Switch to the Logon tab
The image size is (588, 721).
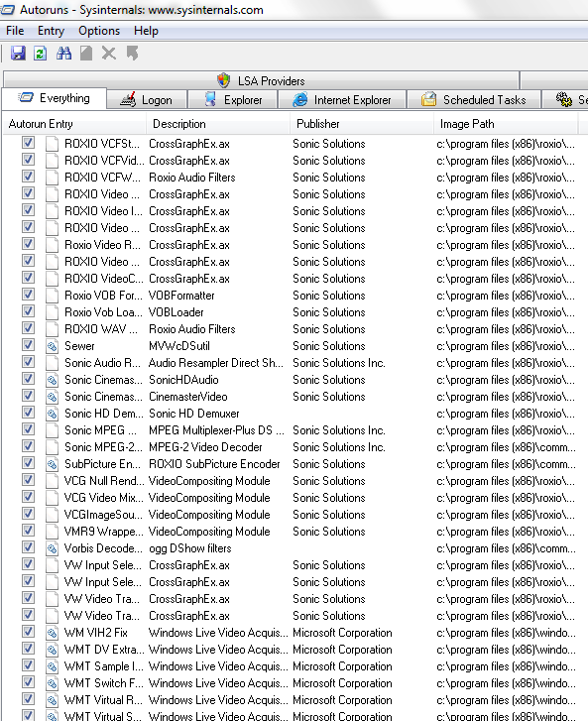(147, 99)
